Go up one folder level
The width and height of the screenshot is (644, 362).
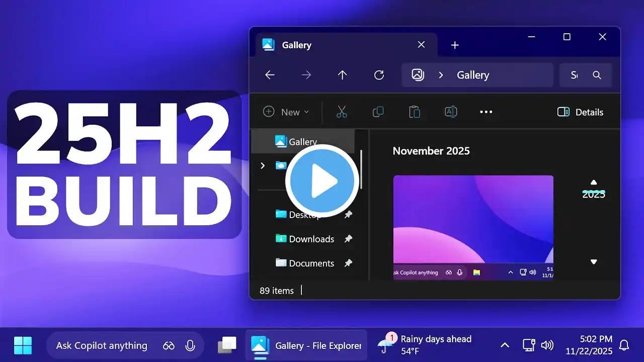[343, 75]
